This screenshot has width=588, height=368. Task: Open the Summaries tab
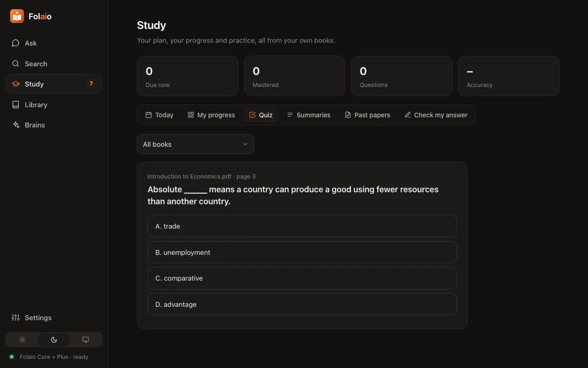tap(309, 115)
